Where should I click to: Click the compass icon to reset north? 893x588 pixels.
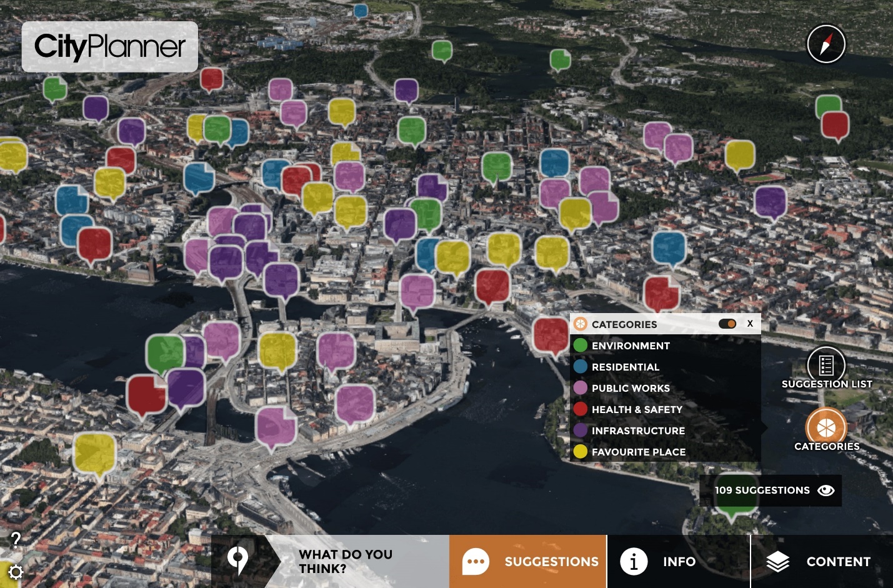pyautogui.click(x=826, y=44)
